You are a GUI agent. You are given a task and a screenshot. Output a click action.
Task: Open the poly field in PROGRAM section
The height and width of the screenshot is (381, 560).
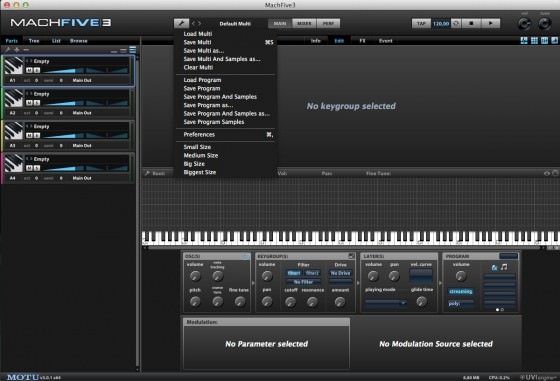point(461,304)
